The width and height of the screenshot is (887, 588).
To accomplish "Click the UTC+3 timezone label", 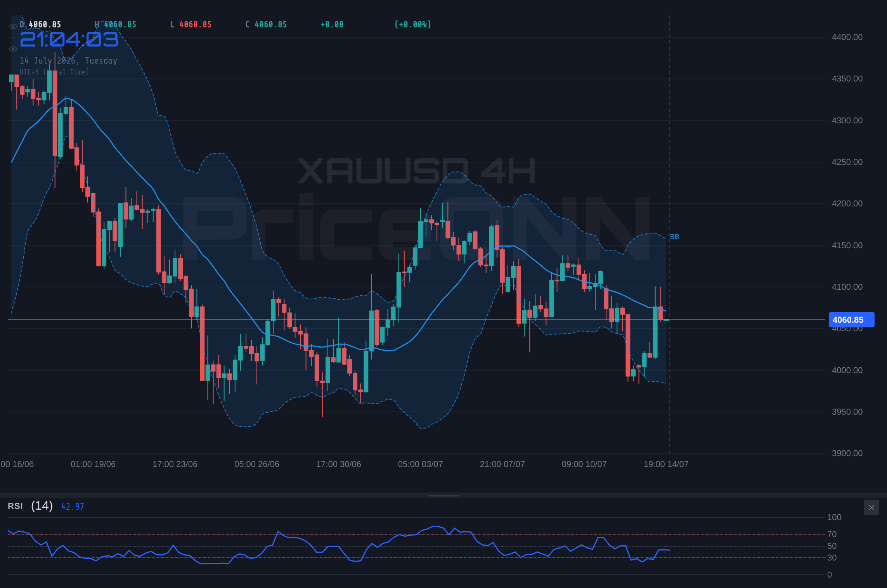I will 54,72.
